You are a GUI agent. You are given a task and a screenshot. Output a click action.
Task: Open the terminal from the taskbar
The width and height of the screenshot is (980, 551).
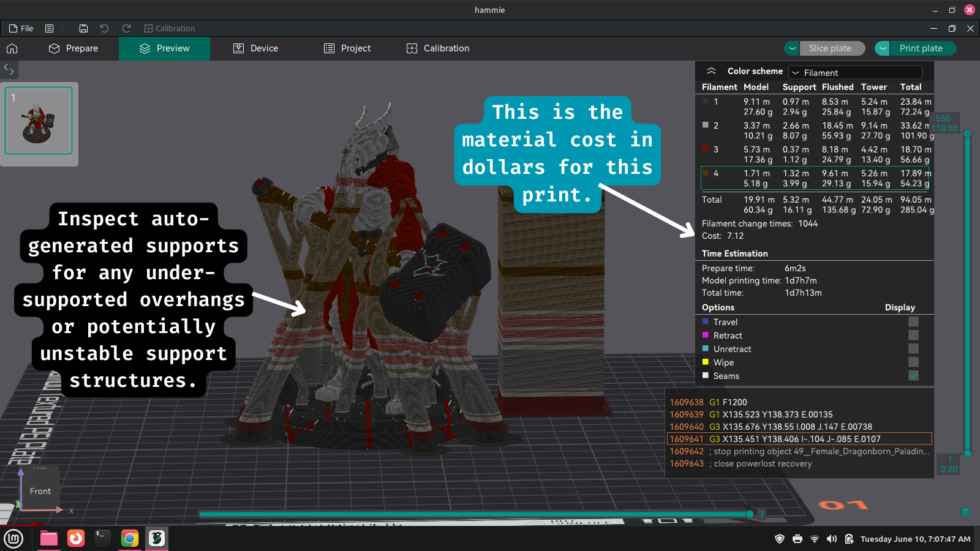tap(102, 538)
